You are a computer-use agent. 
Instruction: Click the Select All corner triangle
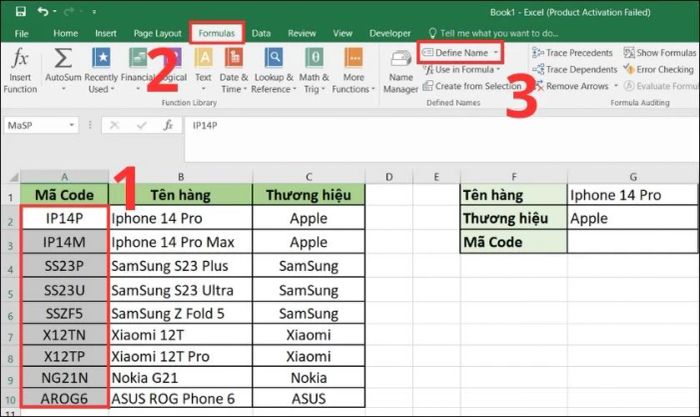[13, 177]
